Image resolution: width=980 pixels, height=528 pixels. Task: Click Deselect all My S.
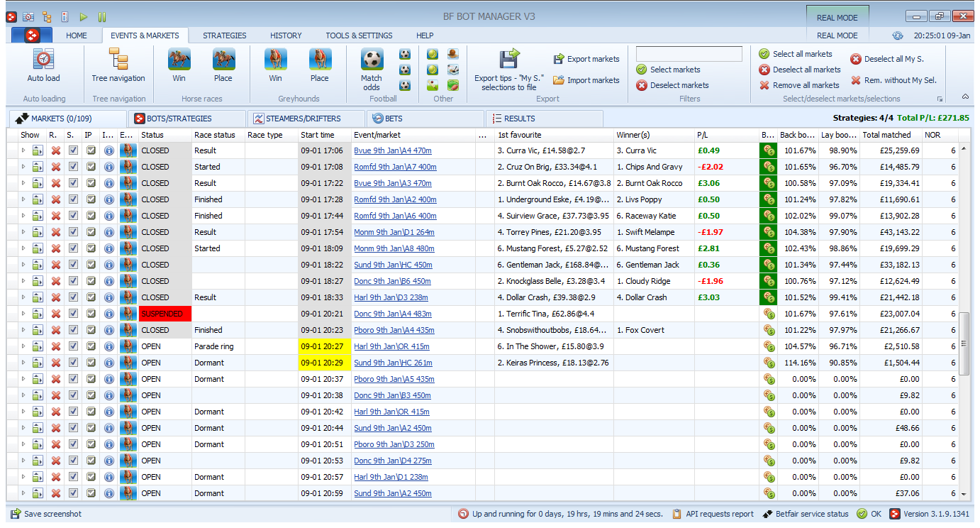(x=887, y=60)
